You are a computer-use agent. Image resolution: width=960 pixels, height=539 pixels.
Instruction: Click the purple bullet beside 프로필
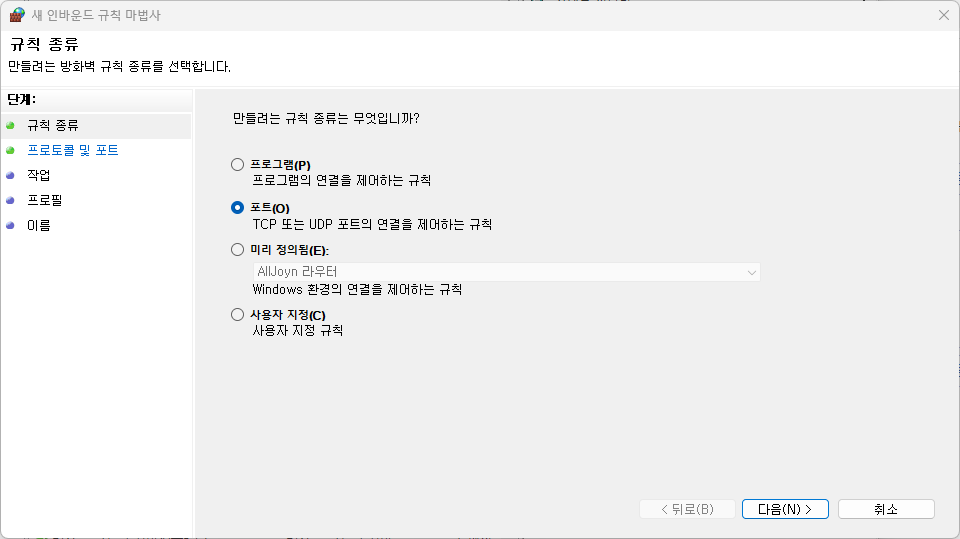(10, 200)
